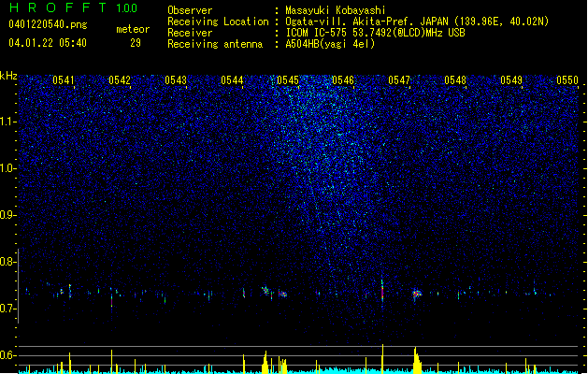
Task: Click the 0547 time tick label
Action: pyautogui.click(x=399, y=80)
